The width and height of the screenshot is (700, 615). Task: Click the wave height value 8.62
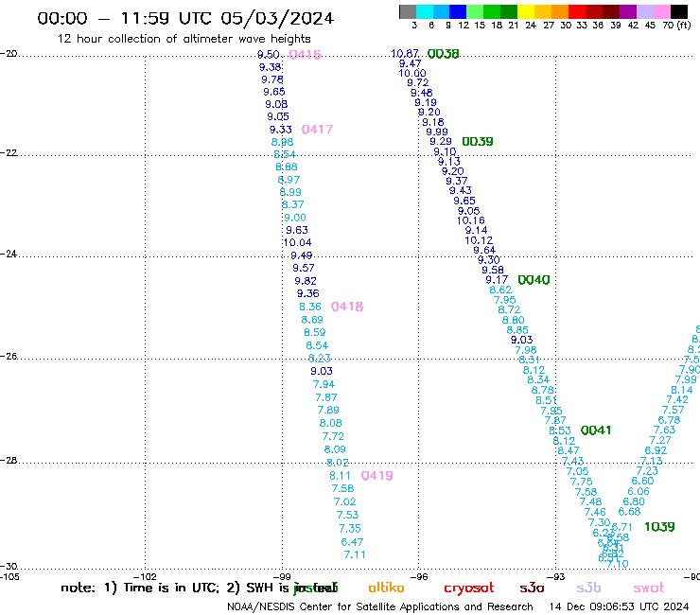pyautogui.click(x=501, y=290)
